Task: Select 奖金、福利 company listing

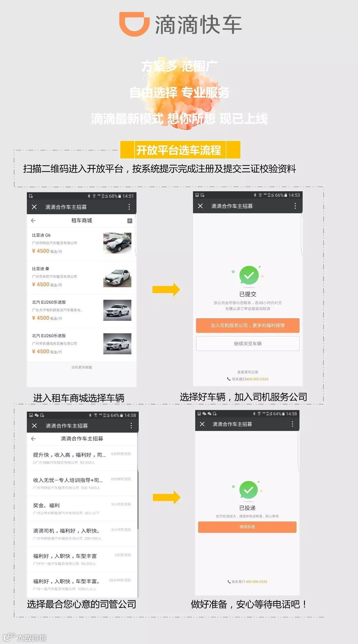Action: 82,509
